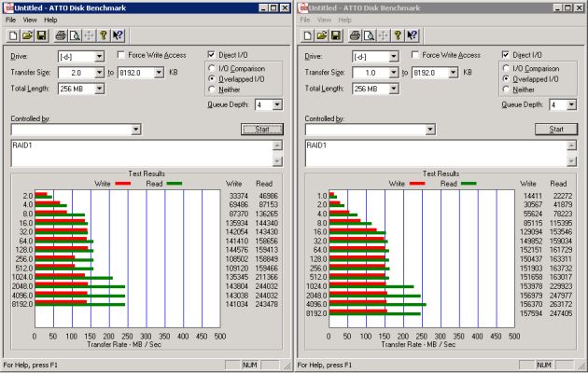Click NUM indicator in left window status bar
This screenshot has height=373, width=588.
click(250, 365)
